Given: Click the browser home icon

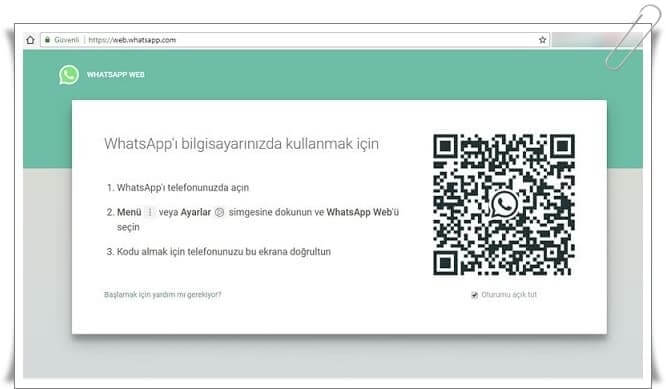Looking at the screenshot, I should 30,40.
